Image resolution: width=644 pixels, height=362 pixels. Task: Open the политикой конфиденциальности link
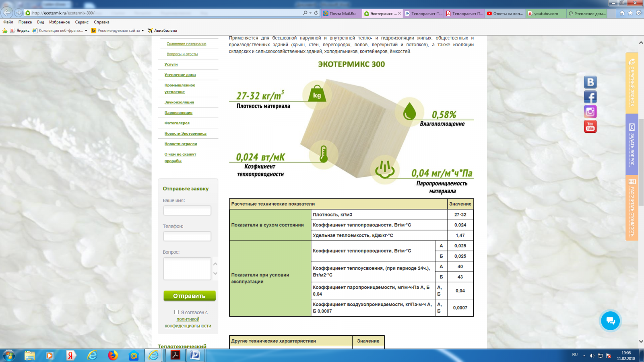[x=188, y=323]
